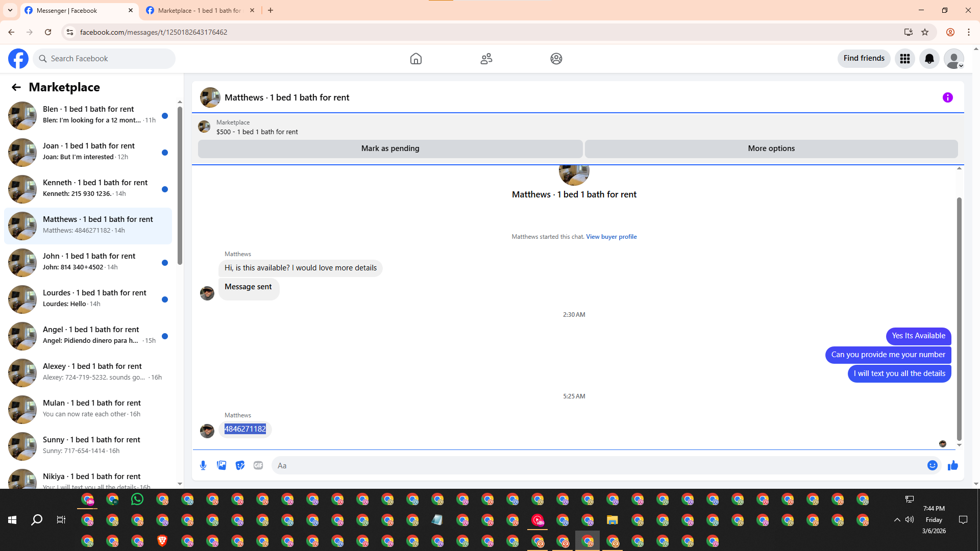Click the More options button

click(x=771, y=148)
